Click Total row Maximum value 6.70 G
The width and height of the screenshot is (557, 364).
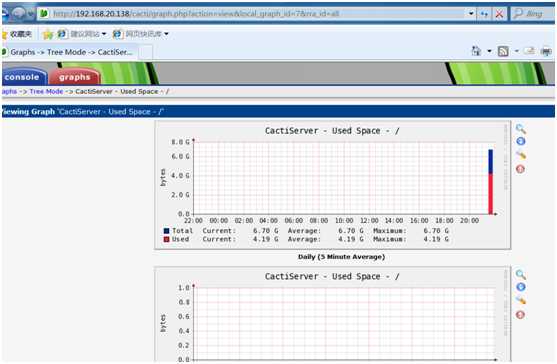pos(436,231)
